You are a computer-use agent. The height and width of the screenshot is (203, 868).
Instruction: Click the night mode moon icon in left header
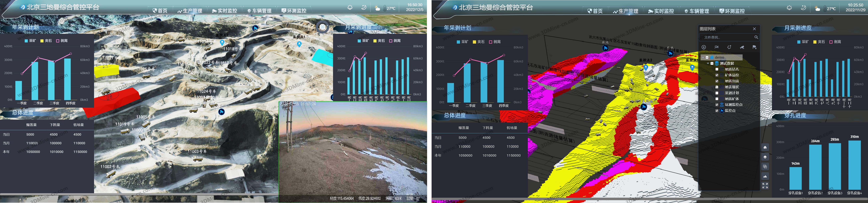coord(364,7)
